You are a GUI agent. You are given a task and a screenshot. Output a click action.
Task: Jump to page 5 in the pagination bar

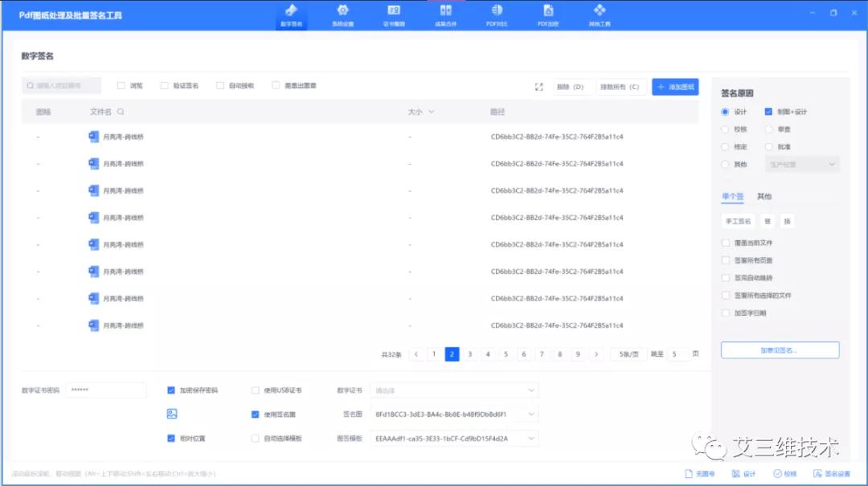[506, 353]
